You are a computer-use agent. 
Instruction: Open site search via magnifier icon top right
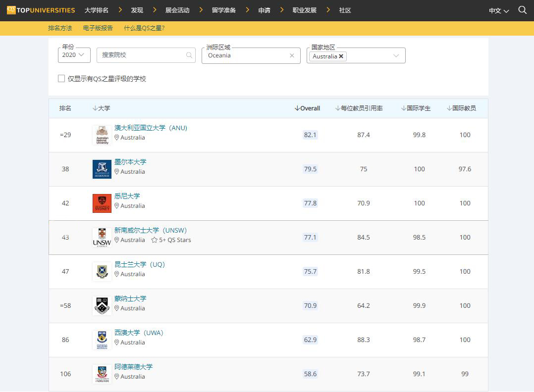(x=523, y=10)
